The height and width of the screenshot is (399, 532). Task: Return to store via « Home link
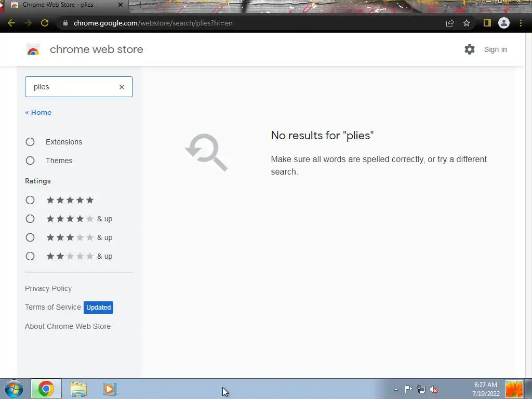point(38,112)
